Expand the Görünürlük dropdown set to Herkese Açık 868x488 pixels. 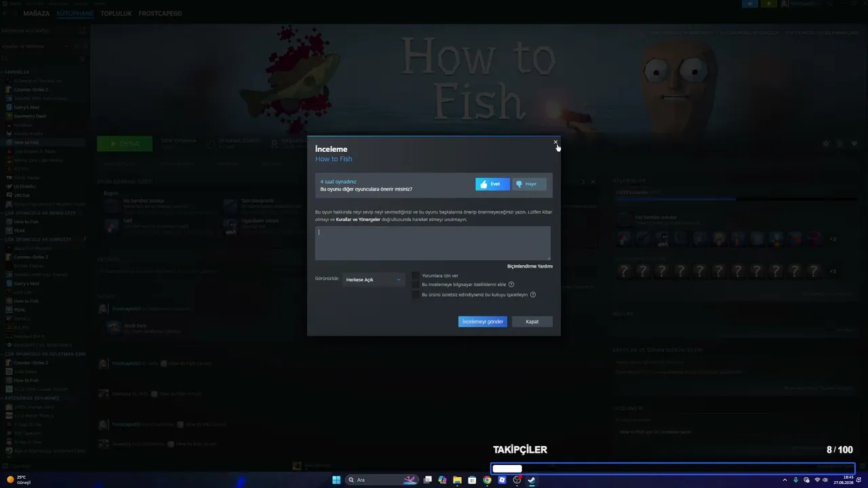pyautogui.click(x=373, y=280)
